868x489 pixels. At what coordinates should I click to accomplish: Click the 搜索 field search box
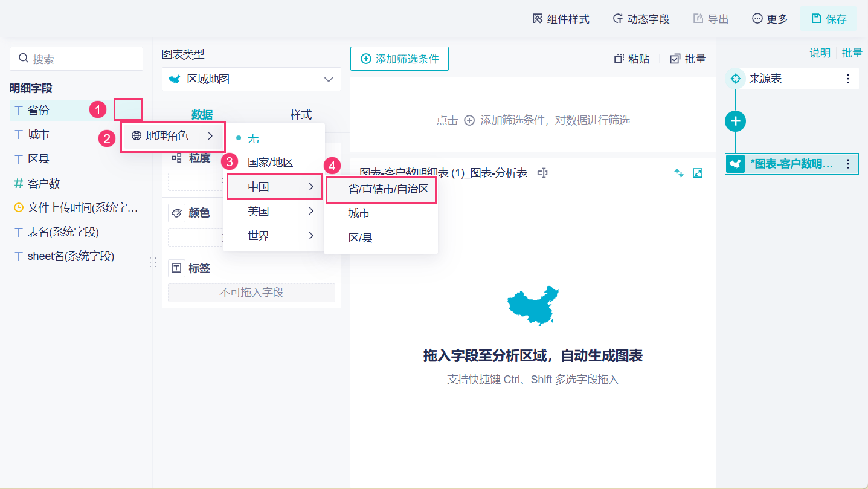click(x=76, y=59)
